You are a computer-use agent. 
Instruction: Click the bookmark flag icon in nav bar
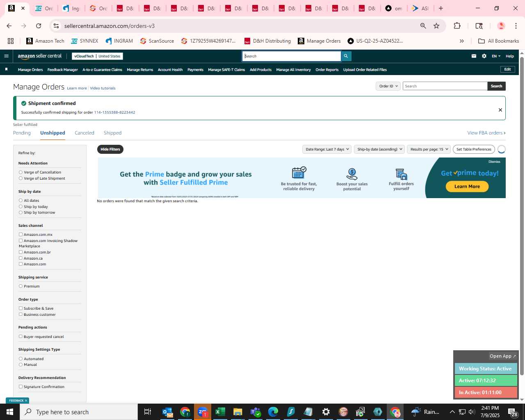pos(6,69)
